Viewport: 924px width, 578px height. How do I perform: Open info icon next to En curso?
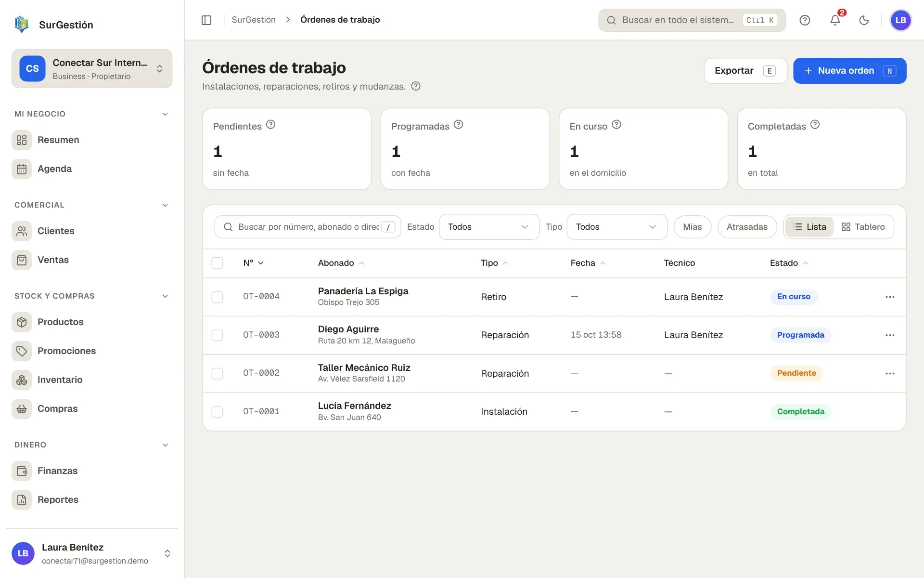(616, 124)
